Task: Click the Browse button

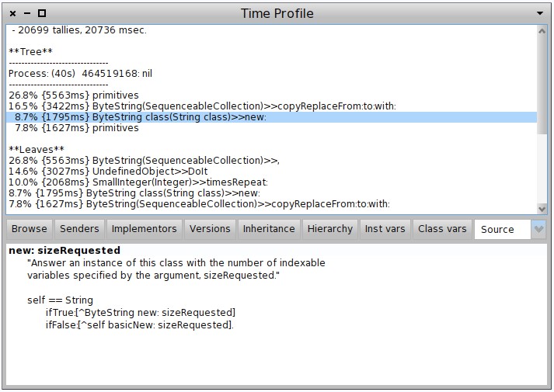Action: [x=30, y=229]
